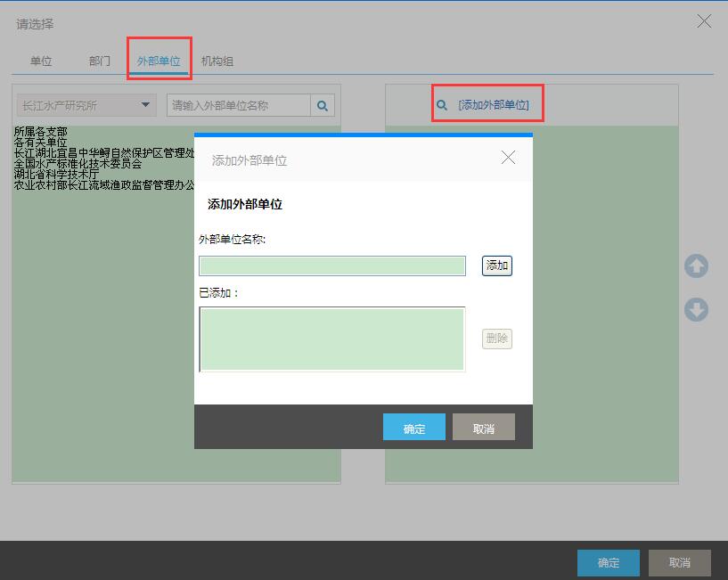Select 农业农村部长江流域渔政监督管理办公室 entry
The image size is (728, 580).
pos(104,184)
